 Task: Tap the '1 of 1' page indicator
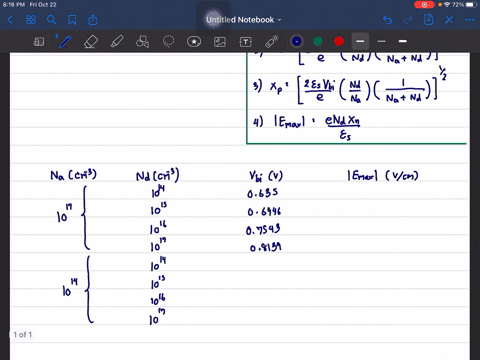[x=23, y=335]
